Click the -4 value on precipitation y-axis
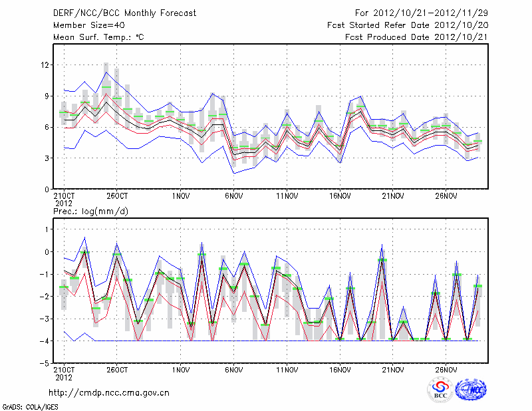 45,341
